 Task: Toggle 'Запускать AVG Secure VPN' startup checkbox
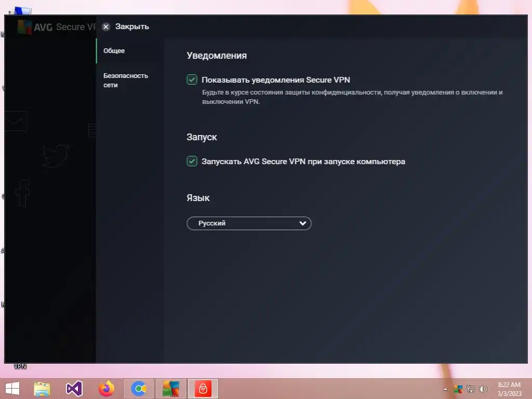(192, 161)
